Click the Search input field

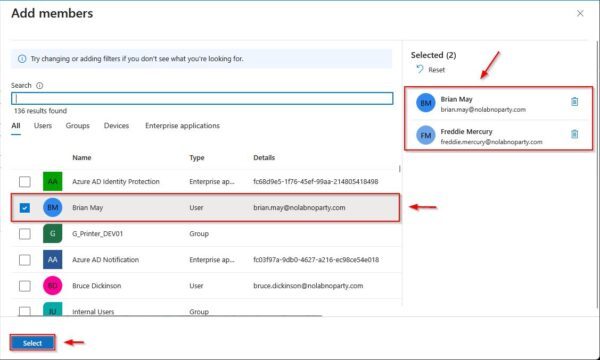click(202, 98)
